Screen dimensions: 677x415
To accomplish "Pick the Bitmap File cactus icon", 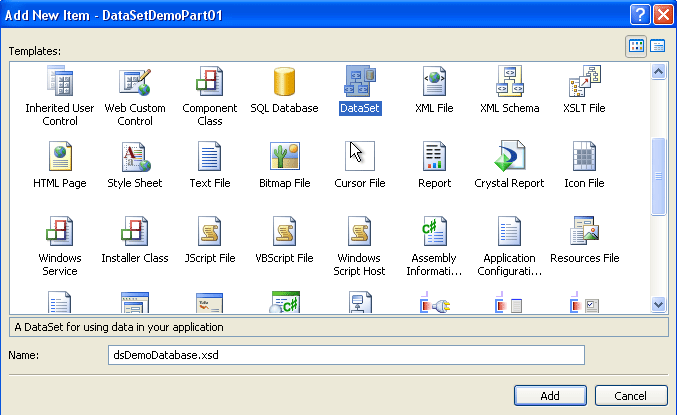I will point(285,156).
